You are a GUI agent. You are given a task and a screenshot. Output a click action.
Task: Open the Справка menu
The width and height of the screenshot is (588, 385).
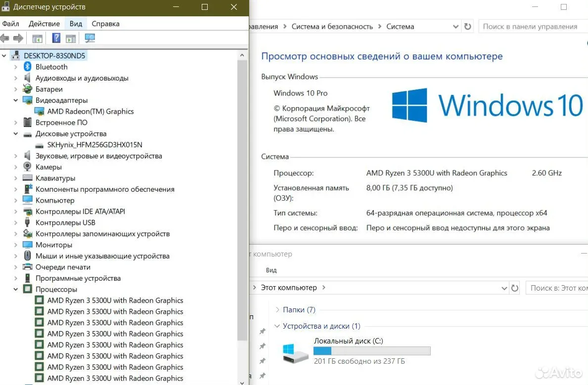105,24
